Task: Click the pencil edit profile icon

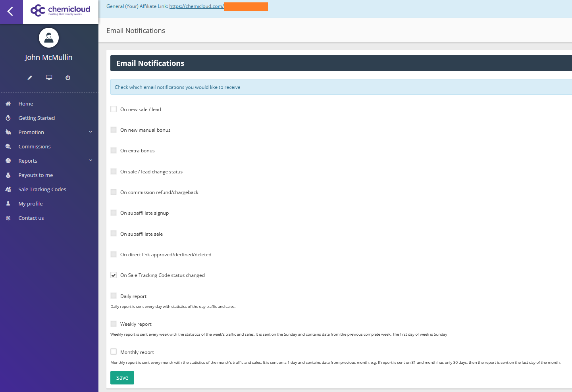Action: pyautogui.click(x=30, y=78)
